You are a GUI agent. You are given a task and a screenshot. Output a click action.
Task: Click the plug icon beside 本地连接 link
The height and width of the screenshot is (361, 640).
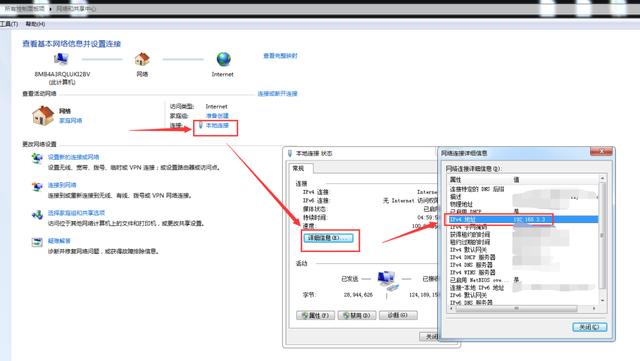(x=200, y=125)
